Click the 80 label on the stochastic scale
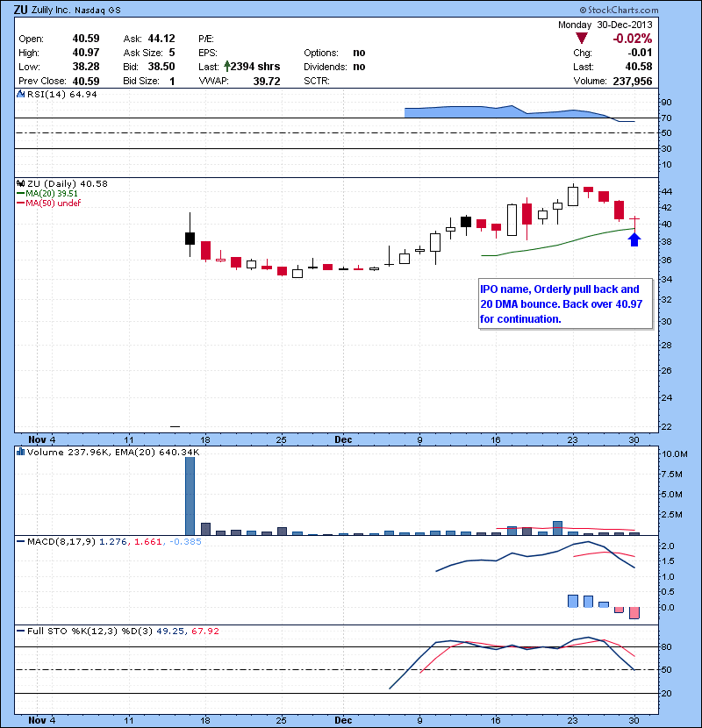This screenshot has width=702, height=728. click(666, 646)
